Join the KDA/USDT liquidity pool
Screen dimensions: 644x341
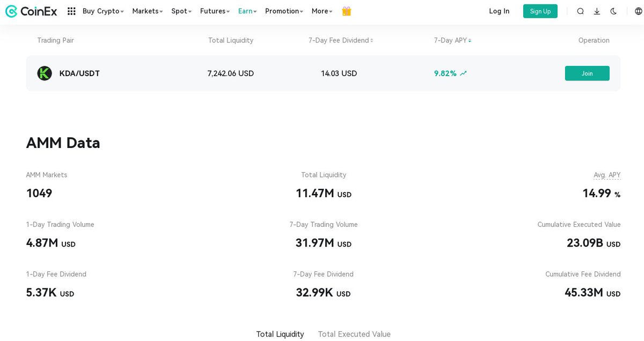pos(587,73)
